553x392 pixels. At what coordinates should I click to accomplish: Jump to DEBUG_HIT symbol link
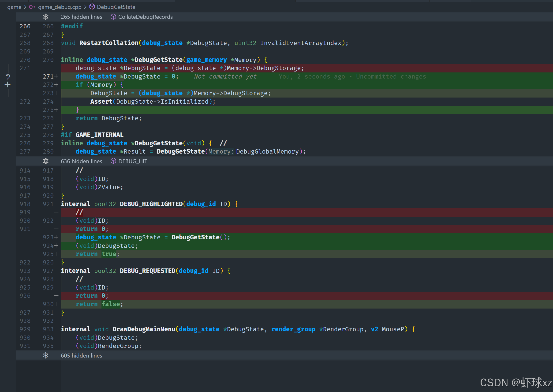(132, 161)
